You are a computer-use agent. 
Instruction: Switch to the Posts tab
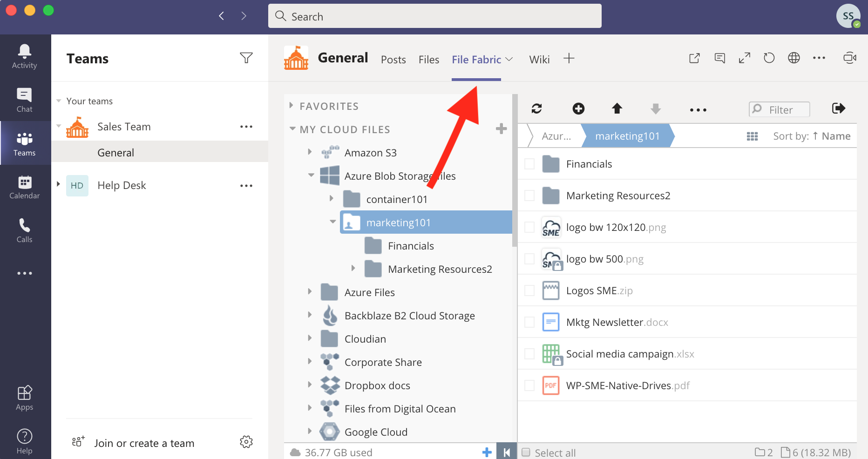click(x=393, y=60)
